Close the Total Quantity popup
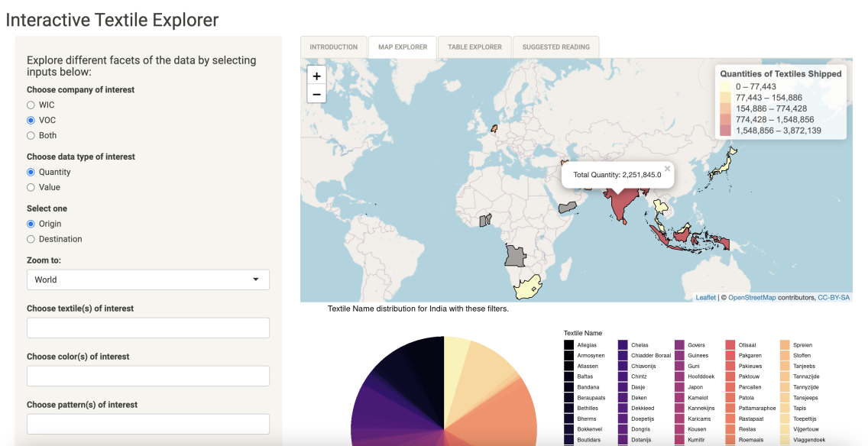 coord(667,169)
